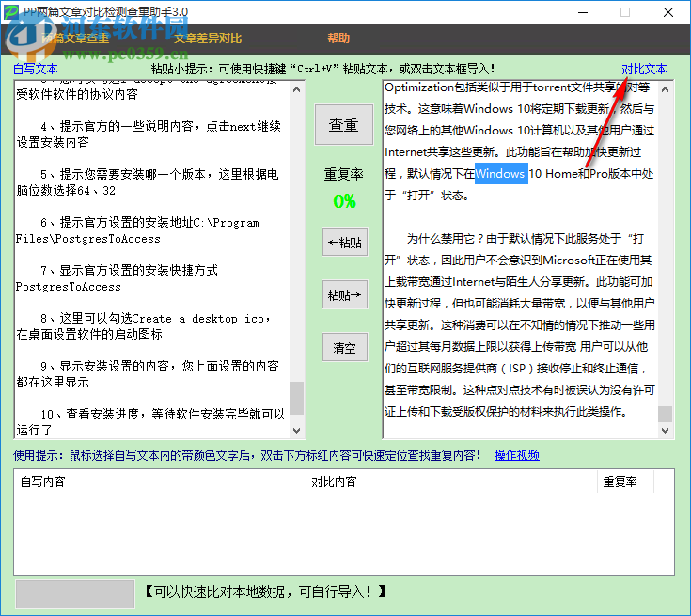Click down arrow of right text scrollbar
Screen dimensions: 691x616
point(665,431)
